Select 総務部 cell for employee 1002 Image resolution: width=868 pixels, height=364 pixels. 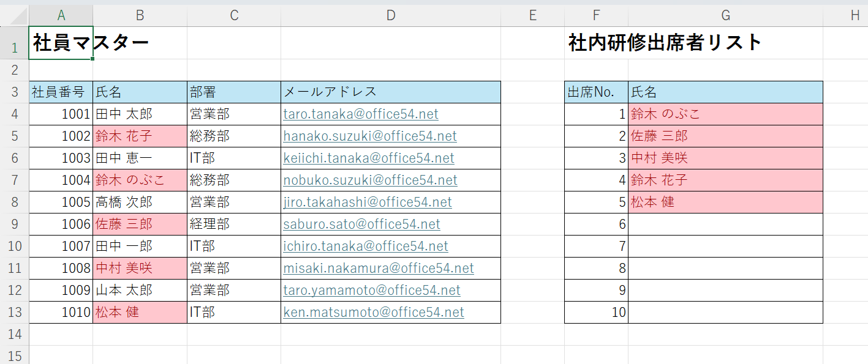pyautogui.click(x=234, y=136)
